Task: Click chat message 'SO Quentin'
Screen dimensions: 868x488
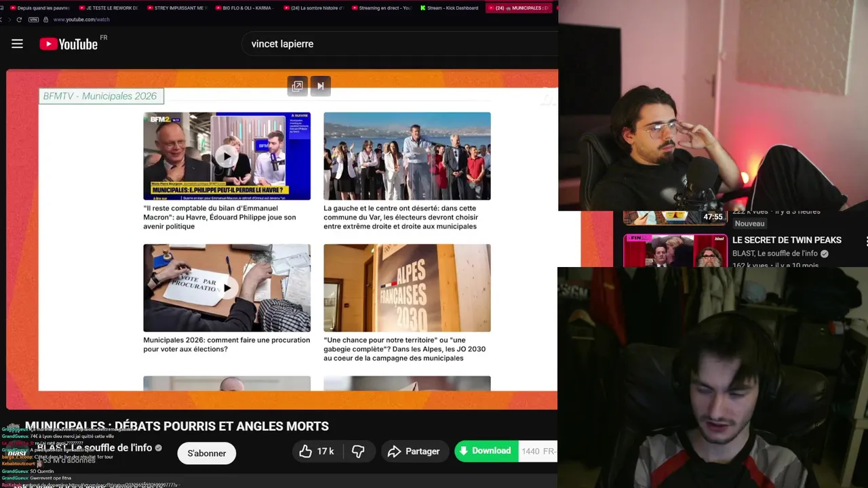Action: click(x=41, y=471)
